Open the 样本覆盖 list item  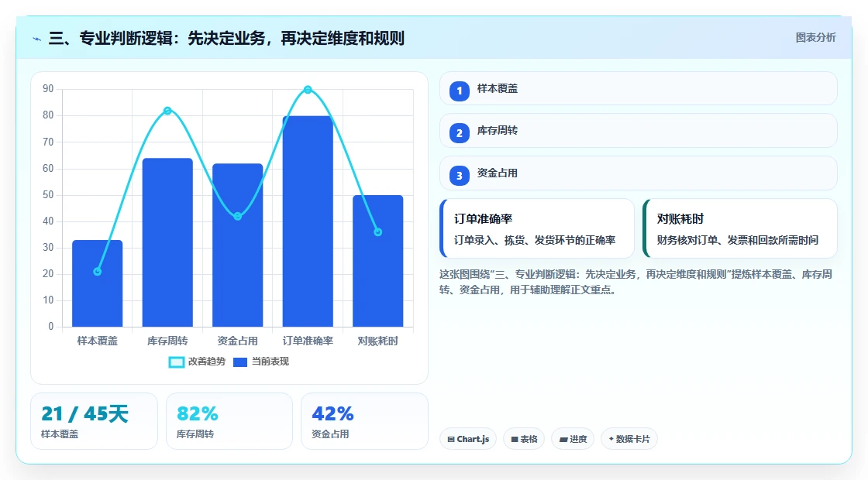(x=639, y=88)
